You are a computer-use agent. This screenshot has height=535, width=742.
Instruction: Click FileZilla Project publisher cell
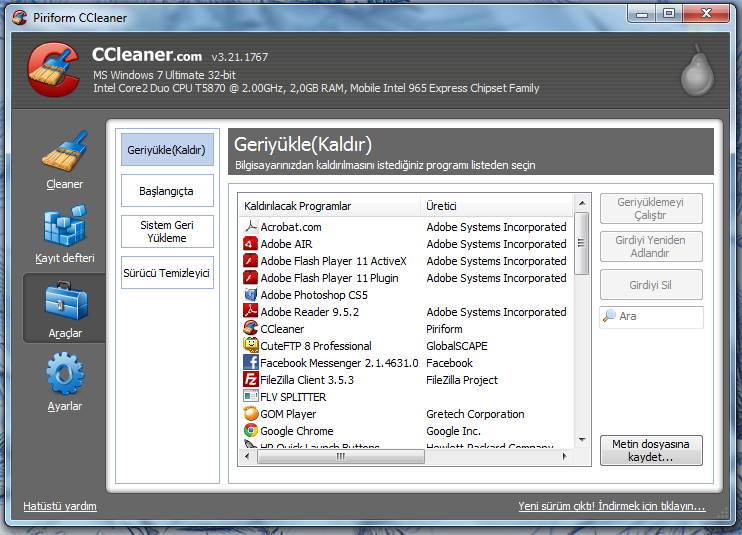[x=462, y=380]
